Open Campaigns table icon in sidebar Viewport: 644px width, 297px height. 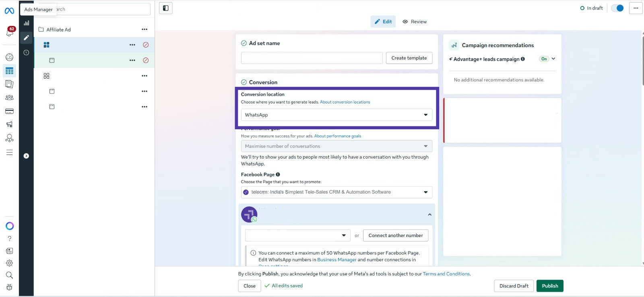click(9, 71)
